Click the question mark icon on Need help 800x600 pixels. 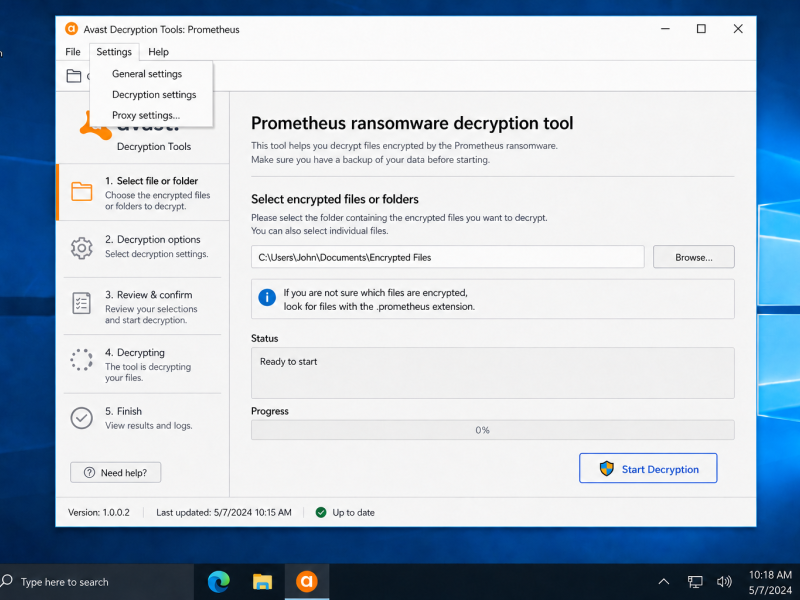point(89,472)
